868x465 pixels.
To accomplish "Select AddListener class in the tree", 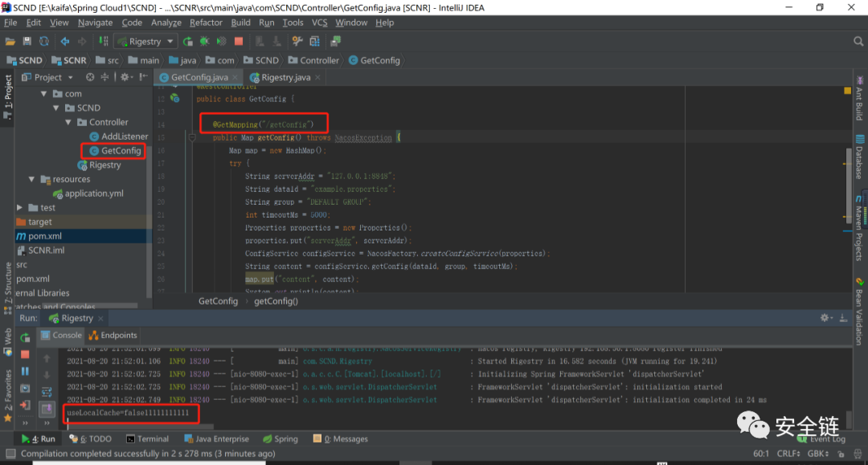I will pos(119,137).
